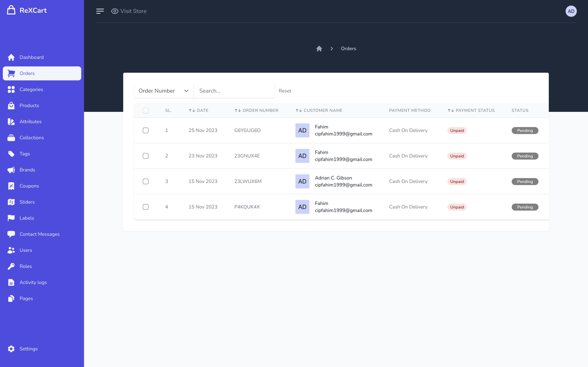The width and height of the screenshot is (588, 367).
Task: Focus the Search input field
Action: (x=234, y=91)
